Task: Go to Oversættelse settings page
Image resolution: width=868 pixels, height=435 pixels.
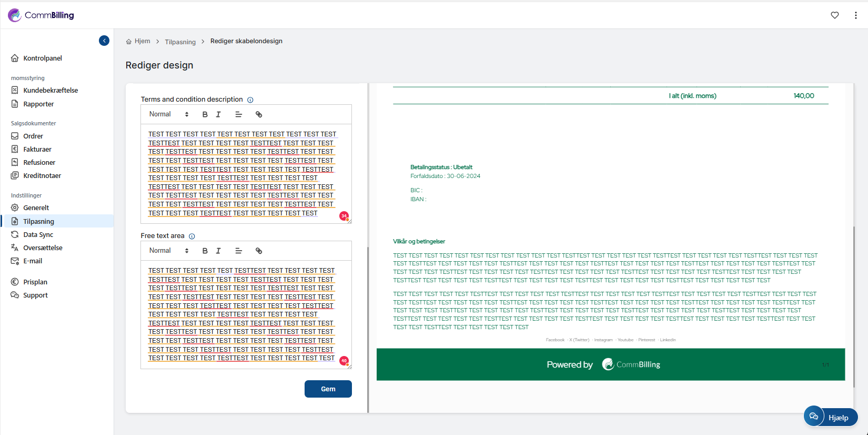Action: tap(43, 248)
